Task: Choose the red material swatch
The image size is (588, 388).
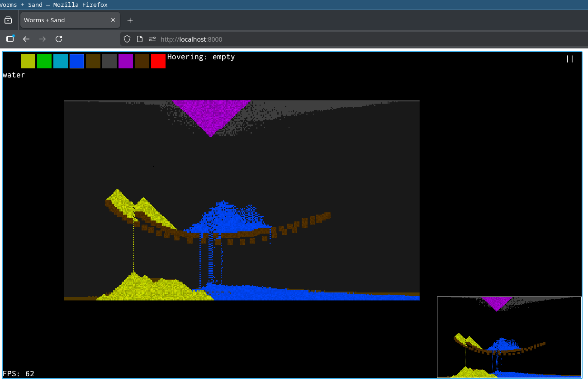Action: 158,61
